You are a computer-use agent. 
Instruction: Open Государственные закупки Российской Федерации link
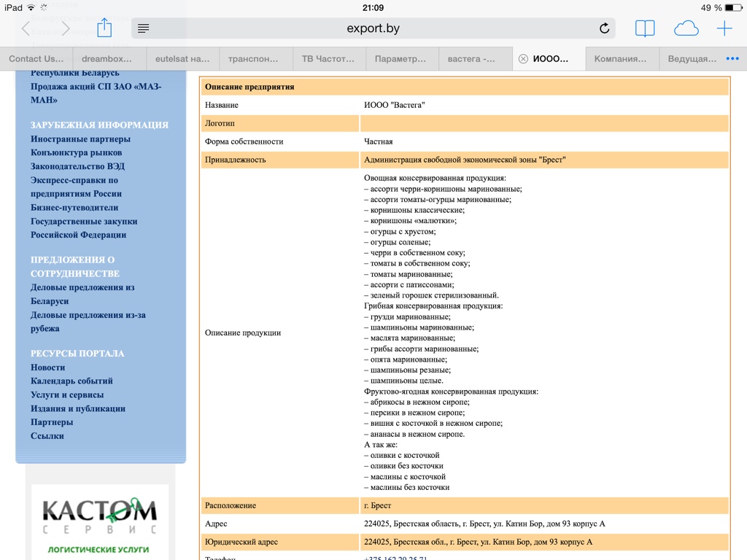84,228
